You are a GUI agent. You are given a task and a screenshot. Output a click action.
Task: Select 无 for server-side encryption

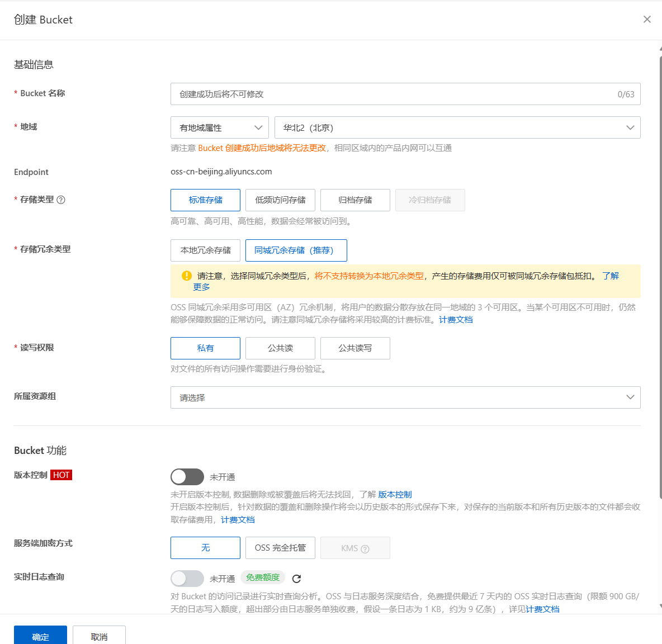pyautogui.click(x=205, y=548)
